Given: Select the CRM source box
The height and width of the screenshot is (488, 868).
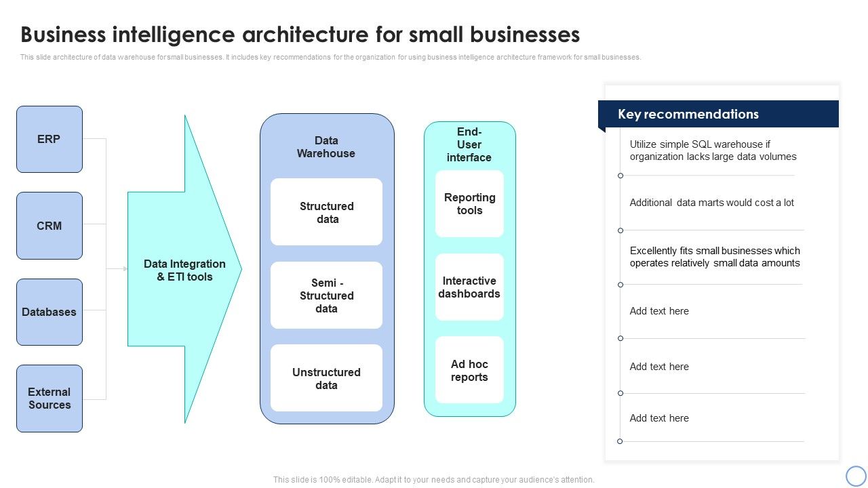Looking at the screenshot, I should pos(50,226).
